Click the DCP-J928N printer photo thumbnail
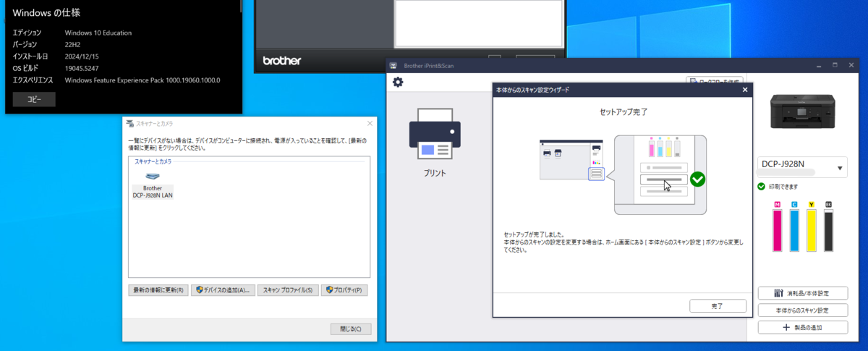Image resolution: width=868 pixels, height=351 pixels. pos(802,112)
